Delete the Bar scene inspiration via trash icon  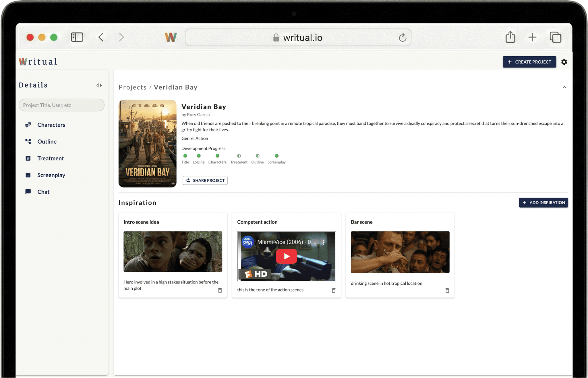pyautogui.click(x=447, y=290)
